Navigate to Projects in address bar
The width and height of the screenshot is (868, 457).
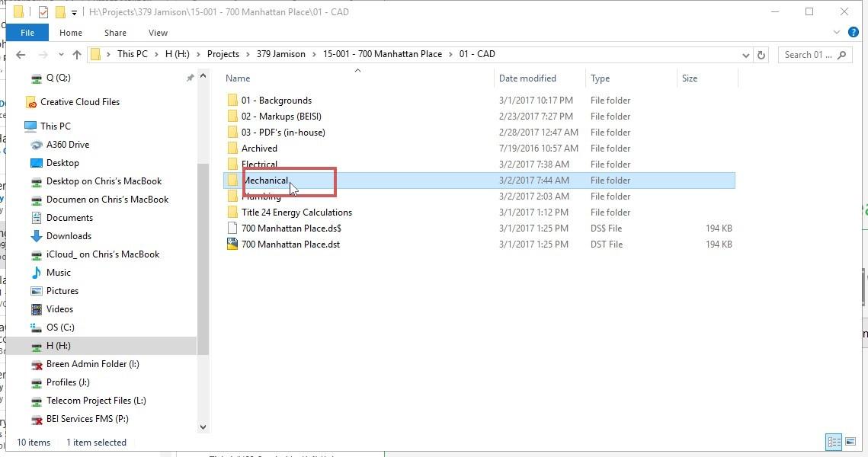click(x=223, y=54)
